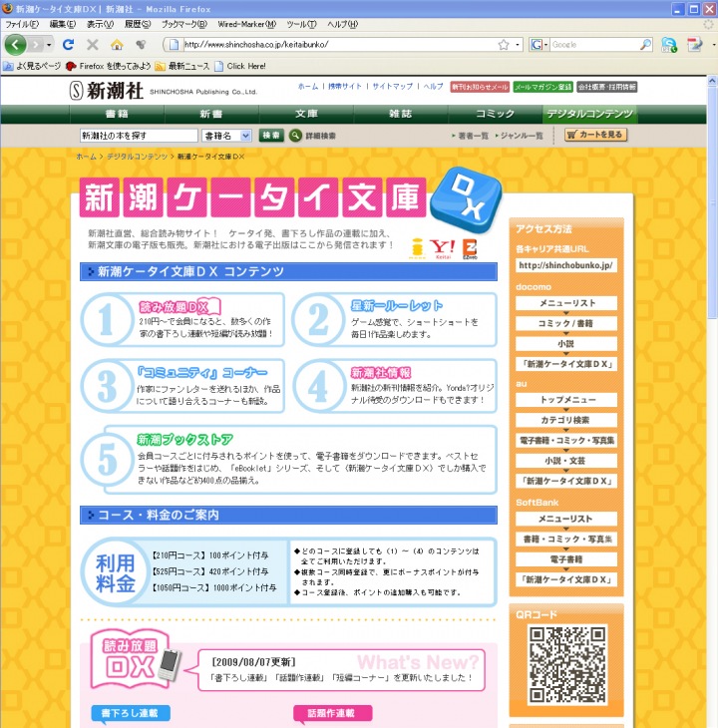This screenshot has height=728, width=718.
Task: Open the 編集 menu
Action: point(63,24)
